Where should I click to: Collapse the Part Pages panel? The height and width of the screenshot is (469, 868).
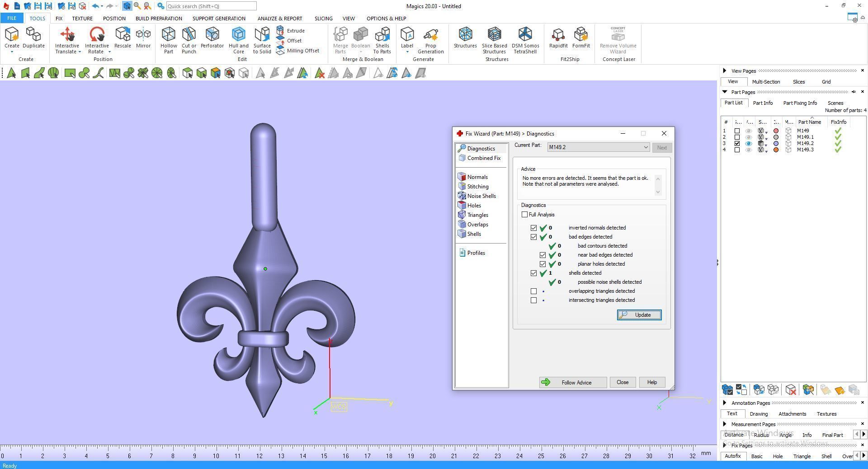coord(725,92)
